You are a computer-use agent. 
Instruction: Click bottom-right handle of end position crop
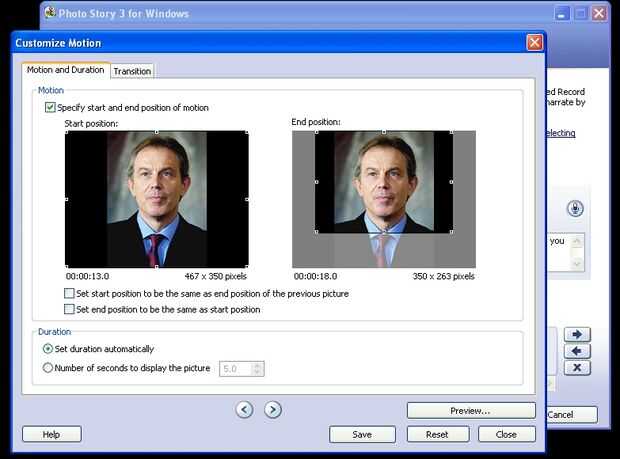(x=452, y=232)
